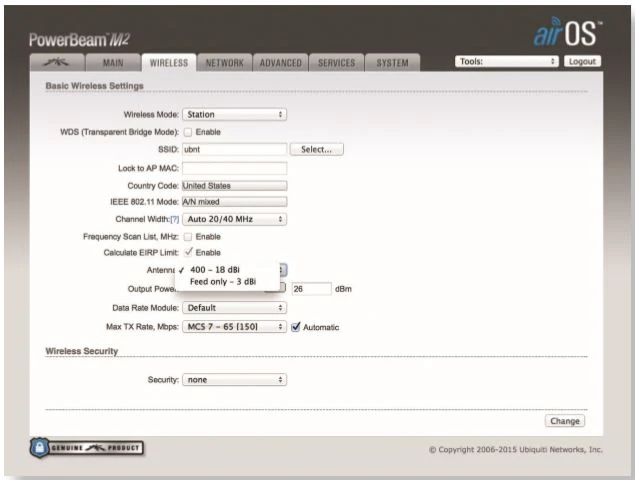The height and width of the screenshot is (480, 635).
Task: Enable the Frequency Scan List checkbox
Action: [188, 237]
